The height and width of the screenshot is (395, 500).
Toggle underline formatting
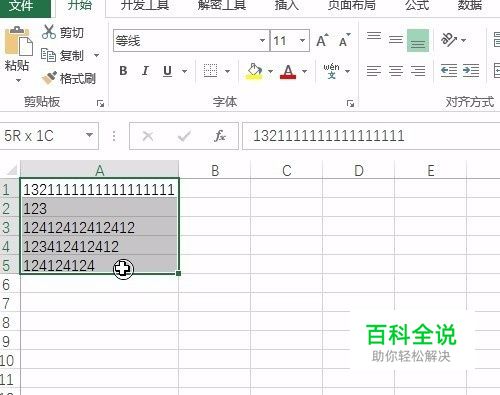pos(167,71)
